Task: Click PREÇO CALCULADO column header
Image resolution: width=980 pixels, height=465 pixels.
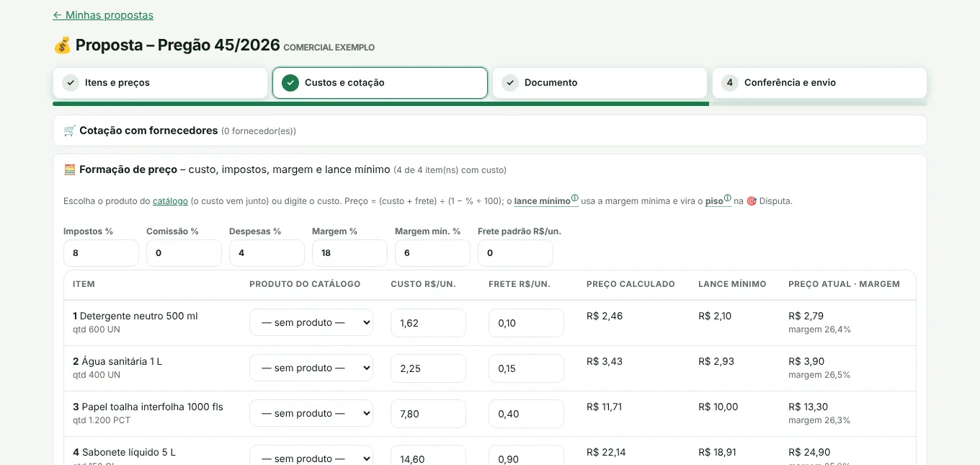Action: point(631,284)
